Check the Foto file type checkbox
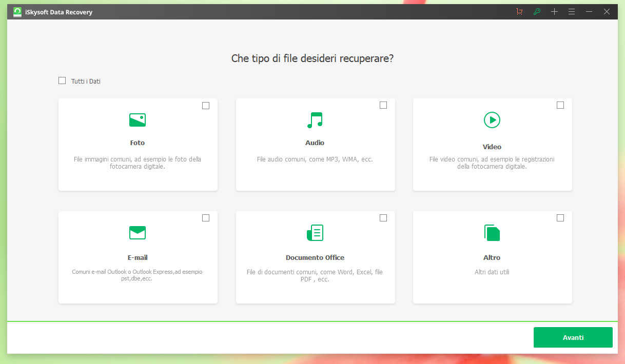The image size is (625, 364). 206,106
